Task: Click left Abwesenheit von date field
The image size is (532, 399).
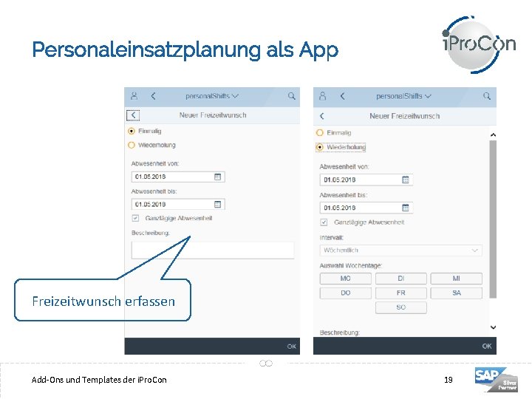Action: 178,177
